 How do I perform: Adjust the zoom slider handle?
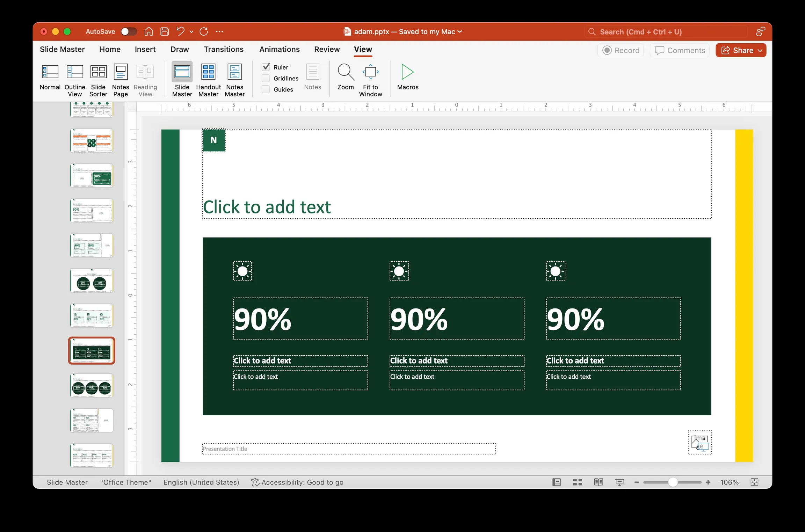(x=673, y=482)
